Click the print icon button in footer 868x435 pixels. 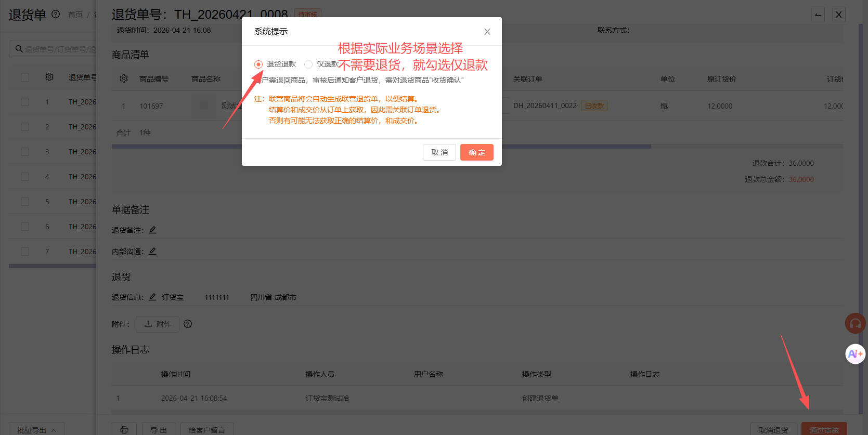coord(124,429)
